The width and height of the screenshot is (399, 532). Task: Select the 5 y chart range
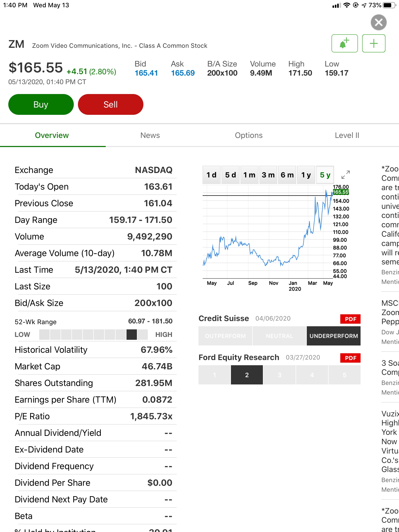pyautogui.click(x=325, y=175)
